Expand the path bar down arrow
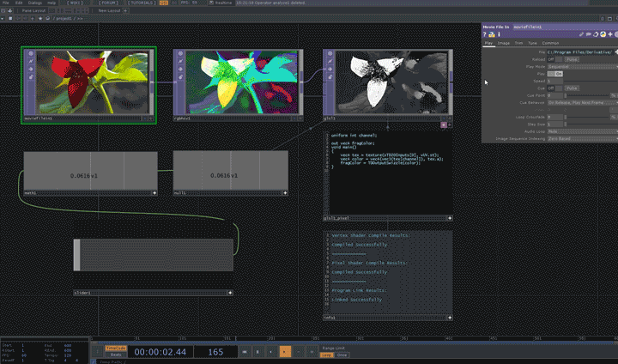618x364 pixels. tap(3, 18)
